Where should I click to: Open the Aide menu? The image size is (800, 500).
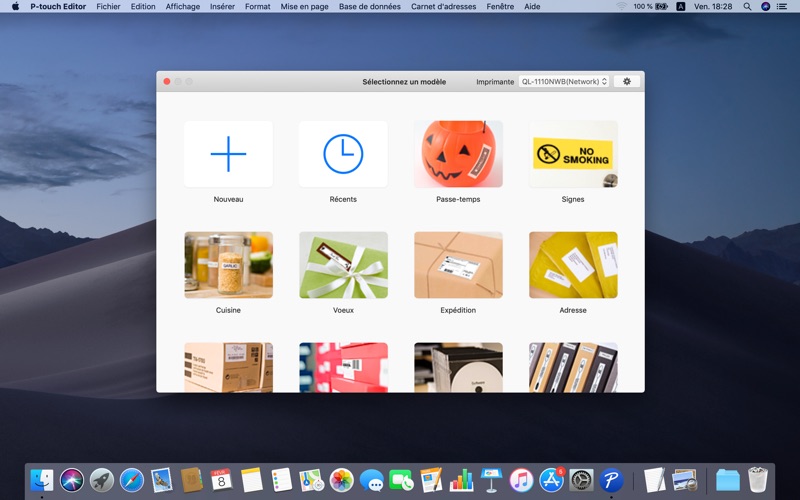click(532, 7)
